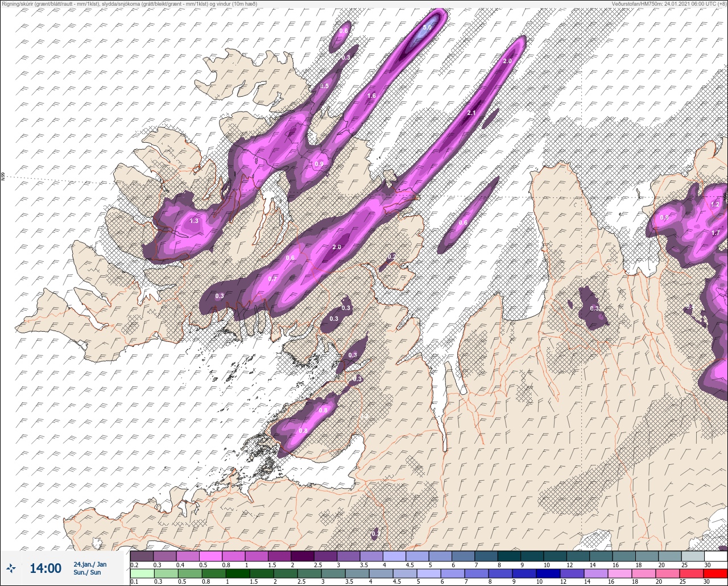Click the first dusky purple swatch above 0.2
The width and height of the screenshot is (728, 586).
[142, 556]
